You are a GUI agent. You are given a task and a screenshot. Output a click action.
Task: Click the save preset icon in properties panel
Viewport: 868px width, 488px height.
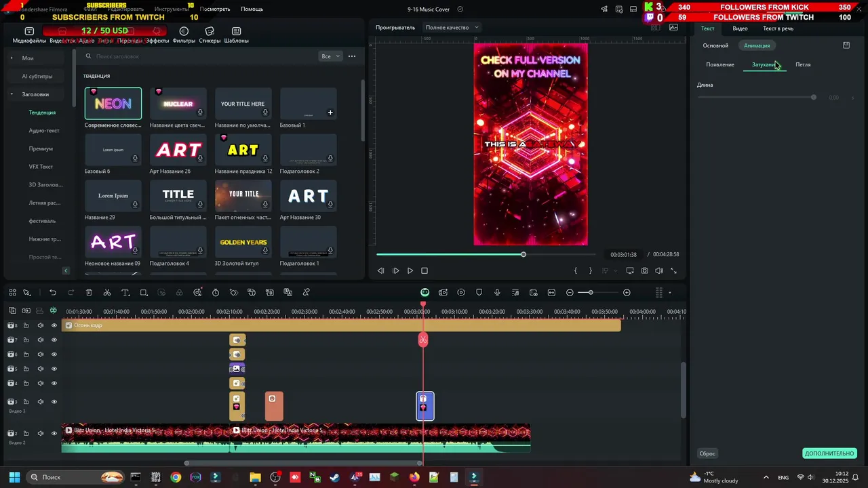pyautogui.click(x=846, y=45)
